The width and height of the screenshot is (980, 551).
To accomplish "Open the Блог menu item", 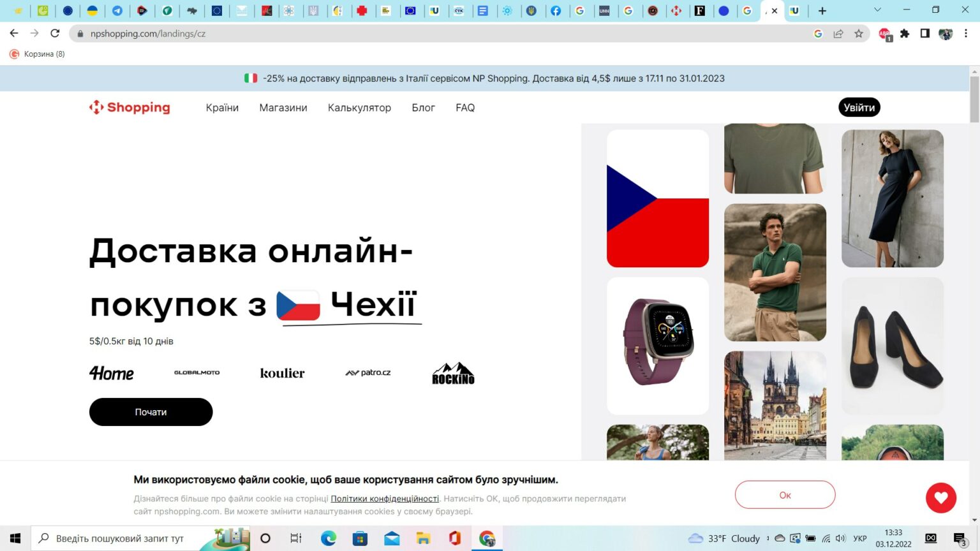I will tap(423, 107).
